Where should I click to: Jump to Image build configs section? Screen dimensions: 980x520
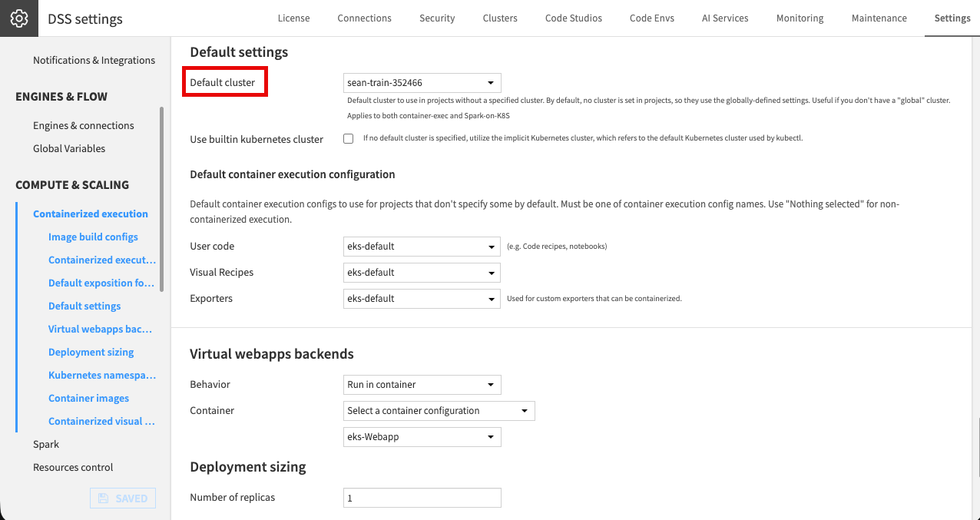coord(93,237)
